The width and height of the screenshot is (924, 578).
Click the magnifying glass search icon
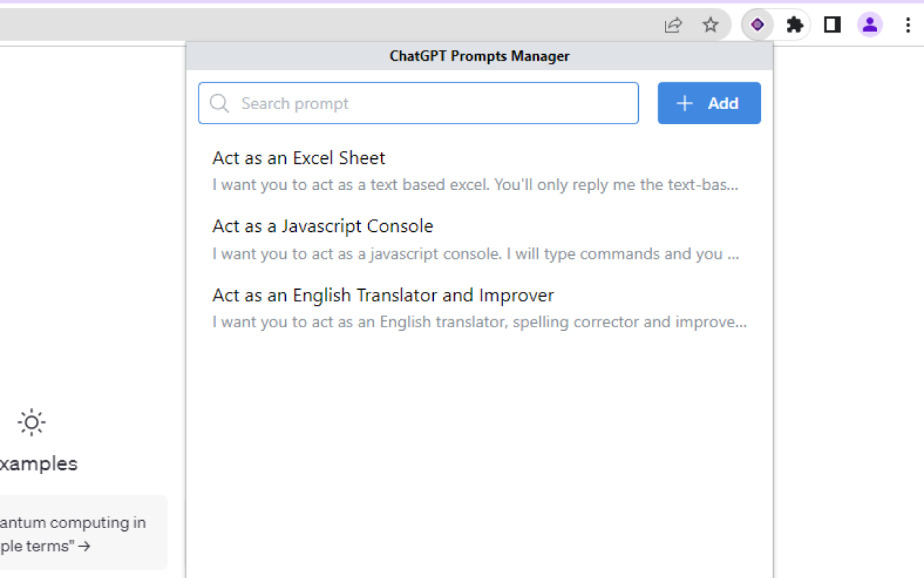coord(219,103)
